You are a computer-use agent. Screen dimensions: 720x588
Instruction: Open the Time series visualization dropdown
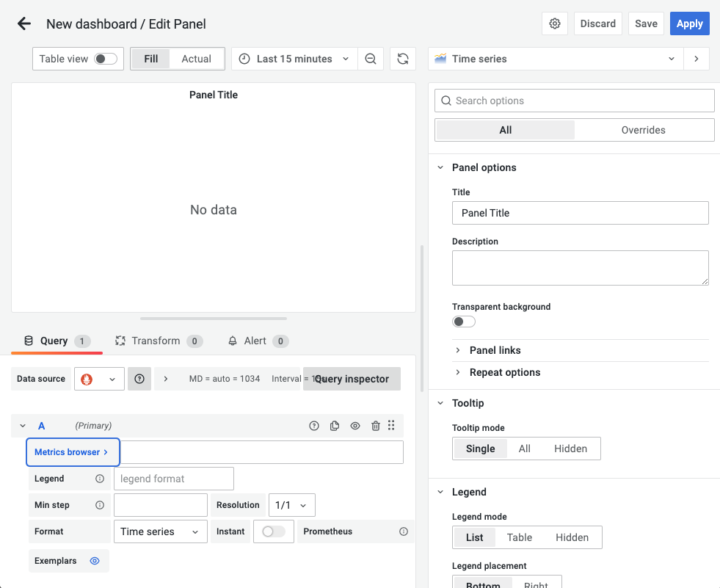coord(556,59)
